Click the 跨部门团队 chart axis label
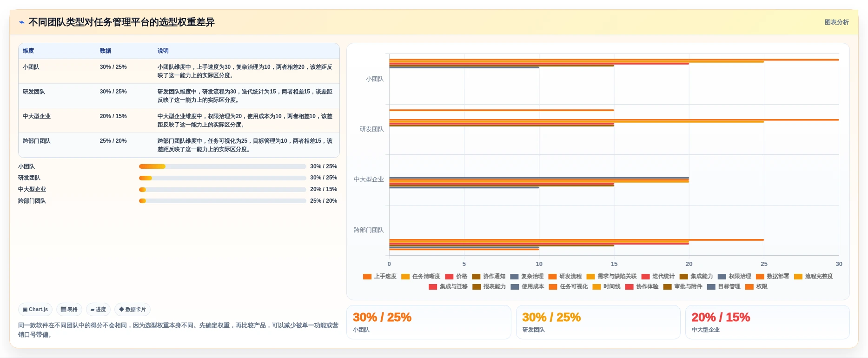This screenshot has width=868, height=358. point(369,230)
